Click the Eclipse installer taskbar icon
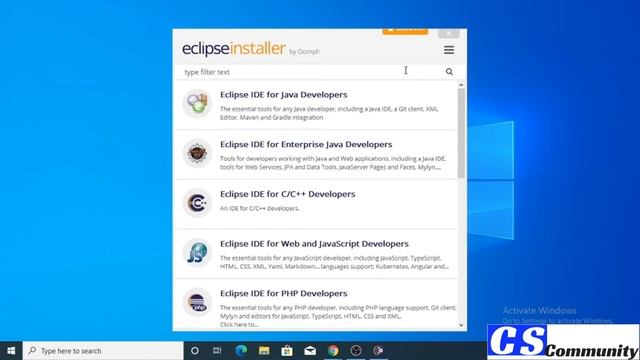Image resolution: width=640 pixels, height=360 pixels. click(x=378, y=351)
